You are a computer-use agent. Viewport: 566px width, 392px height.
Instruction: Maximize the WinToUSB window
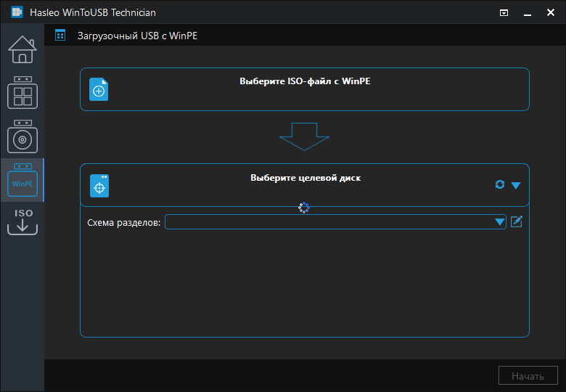[537, 12]
